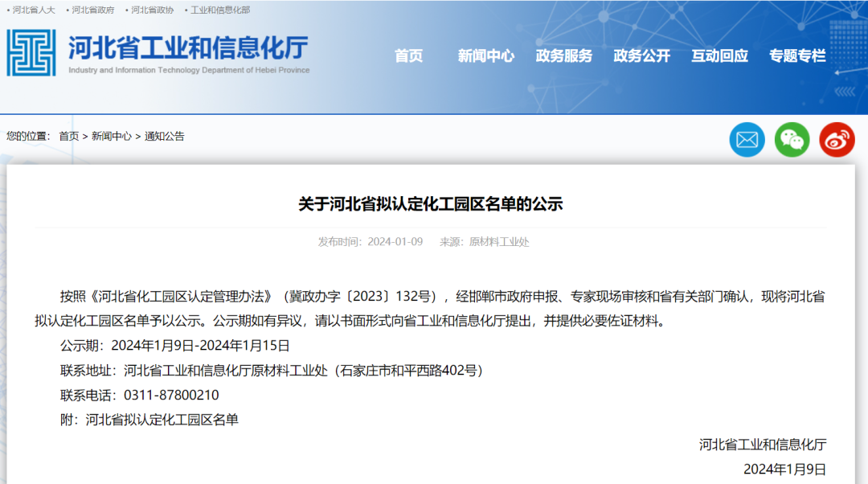Image resolution: width=868 pixels, height=484 pixels.
Task: Click 新闻中心 in the breadcrumb trail
Action: point(112,137)
